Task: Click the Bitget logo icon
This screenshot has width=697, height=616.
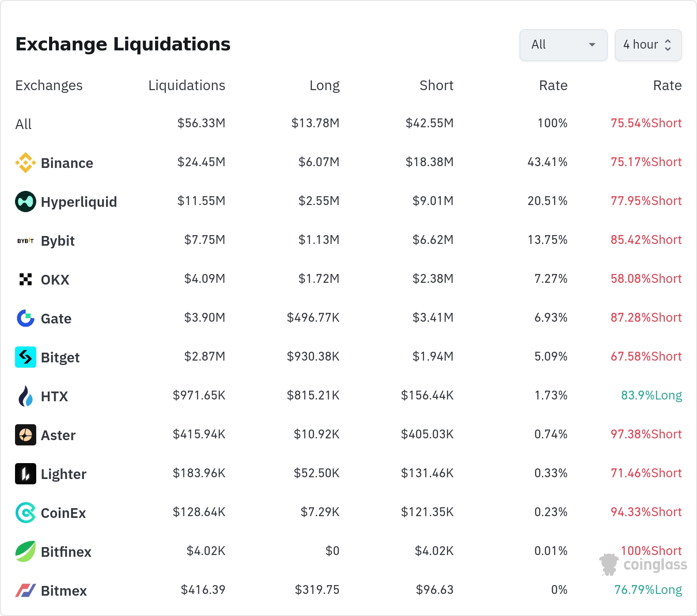Action: pos(26,357)
